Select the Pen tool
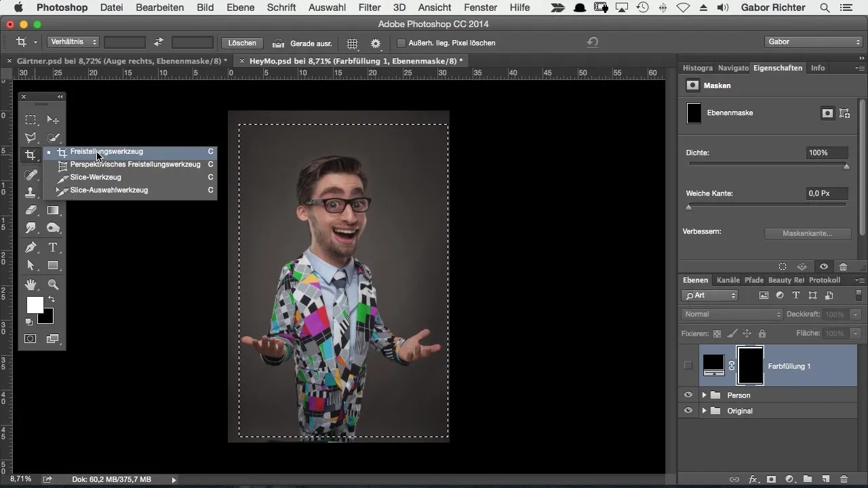Screen dimensions: 868x488 (31, 248)
